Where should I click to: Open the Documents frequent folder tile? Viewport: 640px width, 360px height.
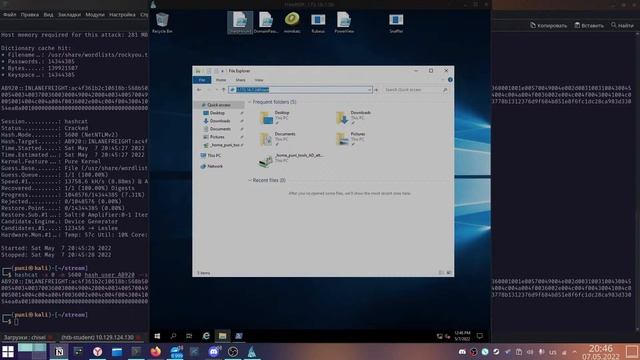(278, 139)
